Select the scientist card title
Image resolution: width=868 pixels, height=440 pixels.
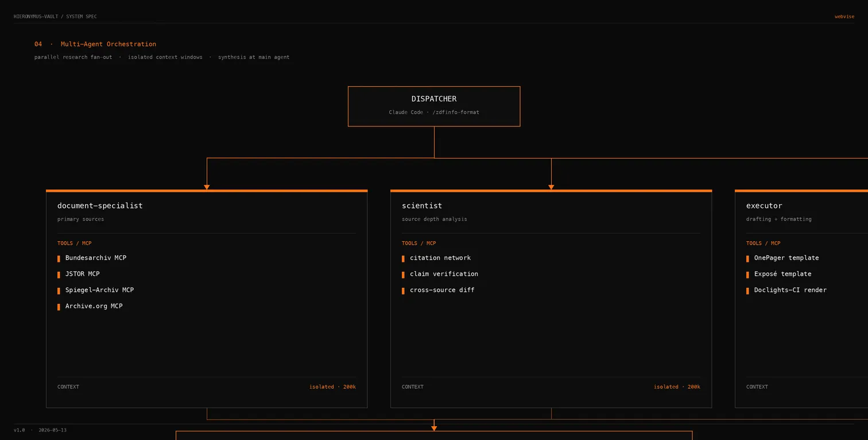pyautogui.click(x=422, y=206)
